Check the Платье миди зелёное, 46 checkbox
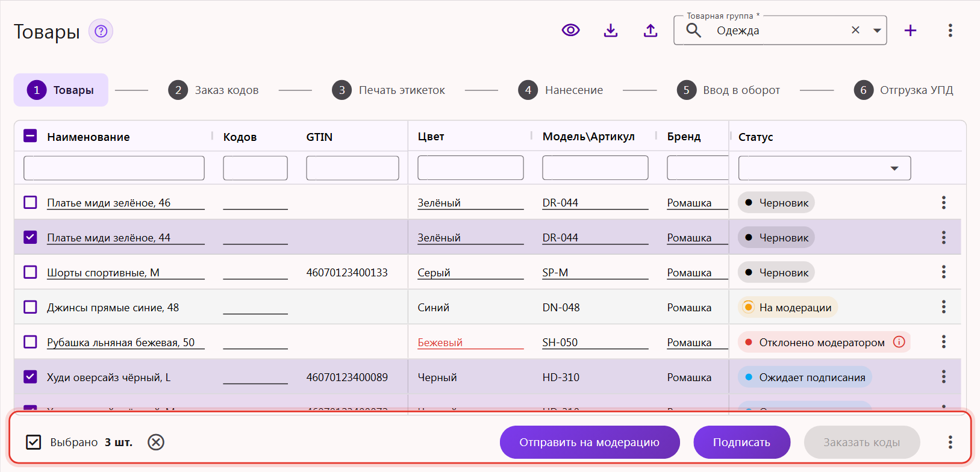This screenshot has height=472, width=980. [x=30, y=202]
